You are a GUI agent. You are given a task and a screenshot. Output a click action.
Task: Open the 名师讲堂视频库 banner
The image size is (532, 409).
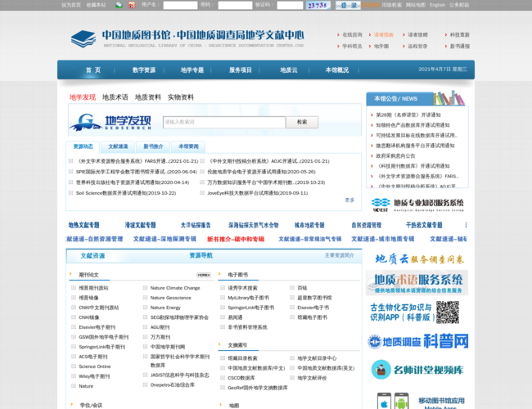tap(417, 370)
